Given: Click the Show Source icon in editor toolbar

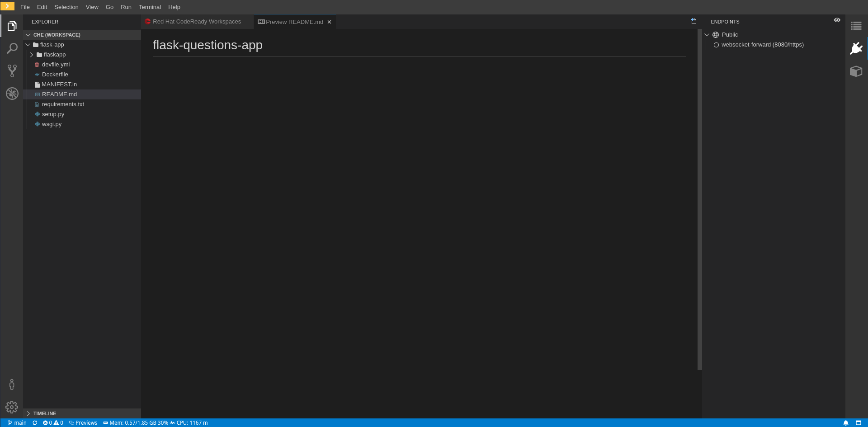Looking at the screenshot, I should [x=693, y=21].
